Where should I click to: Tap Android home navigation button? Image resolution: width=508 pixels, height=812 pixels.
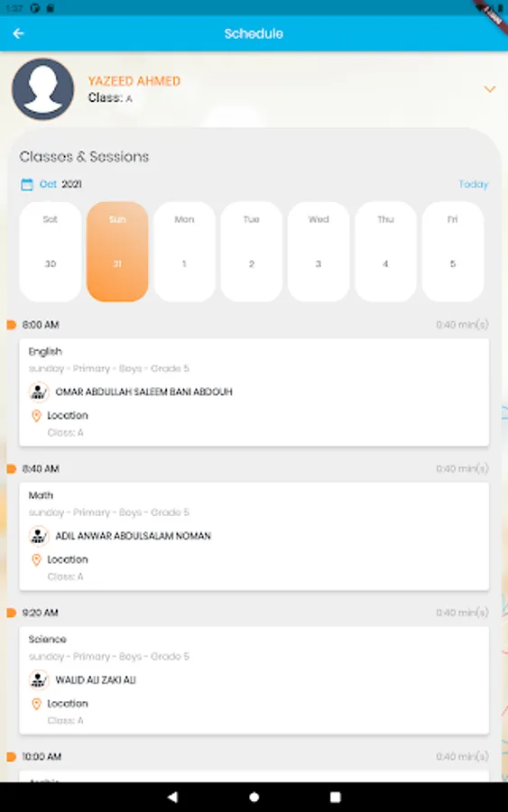tap(254, 797)
